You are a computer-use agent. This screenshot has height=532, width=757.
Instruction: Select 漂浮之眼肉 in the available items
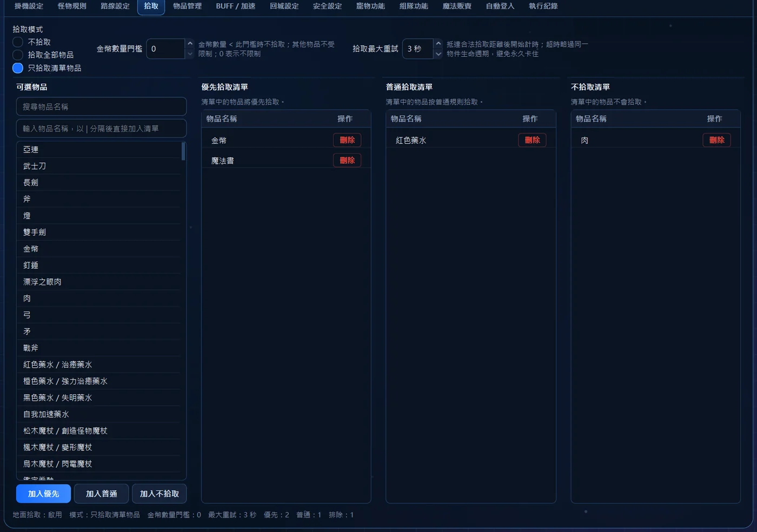[x=99, y=282]
